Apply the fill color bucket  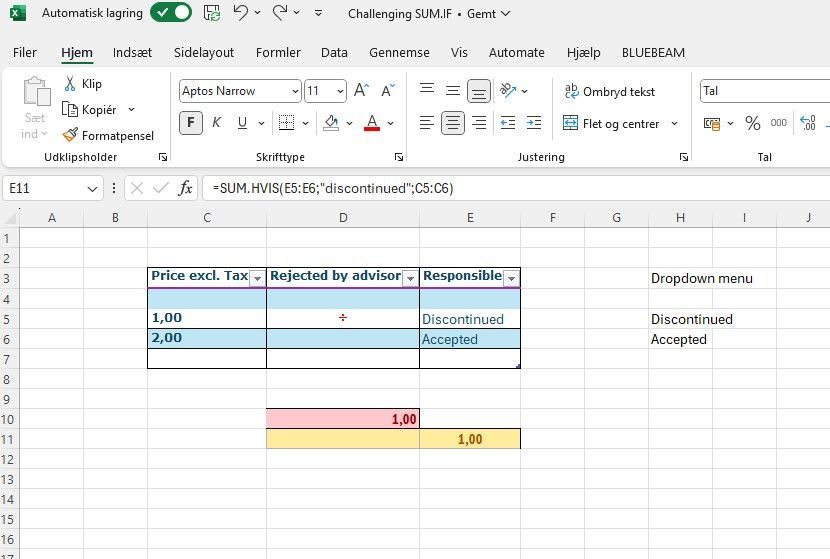(331, 123)
